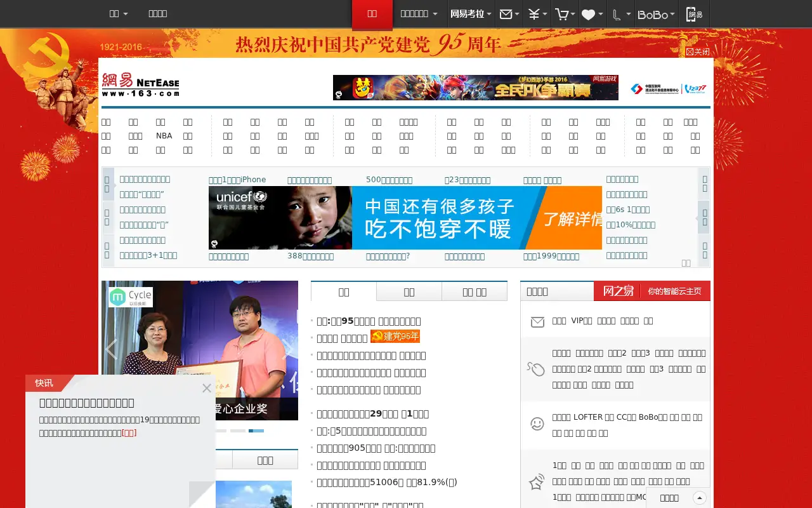Click the heart icon in the top bar
This screenshot has width=812, height=508.
(588, 14)
